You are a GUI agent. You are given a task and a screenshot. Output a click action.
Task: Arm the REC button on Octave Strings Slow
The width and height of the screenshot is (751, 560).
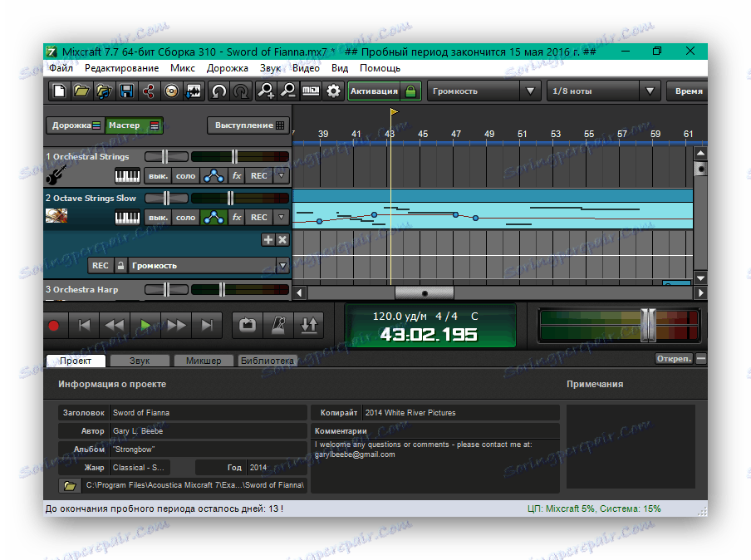click(258, 218)
